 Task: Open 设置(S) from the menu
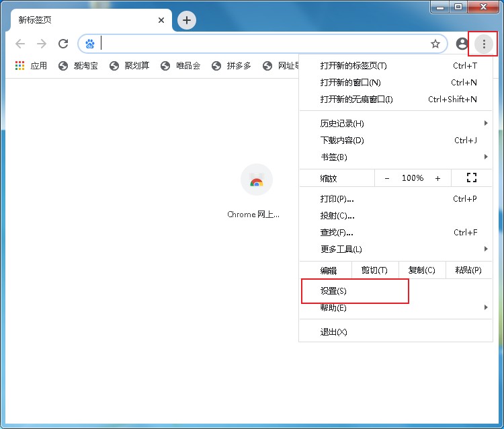396,290
